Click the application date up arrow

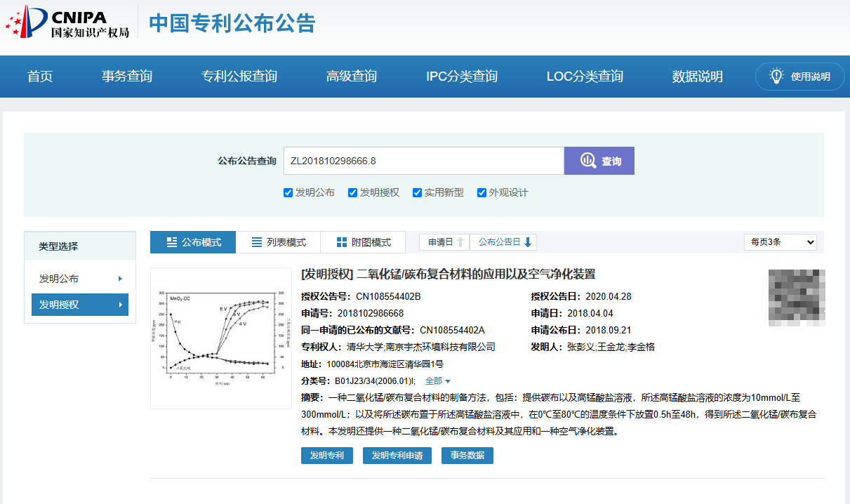click(x=460, y=242)
